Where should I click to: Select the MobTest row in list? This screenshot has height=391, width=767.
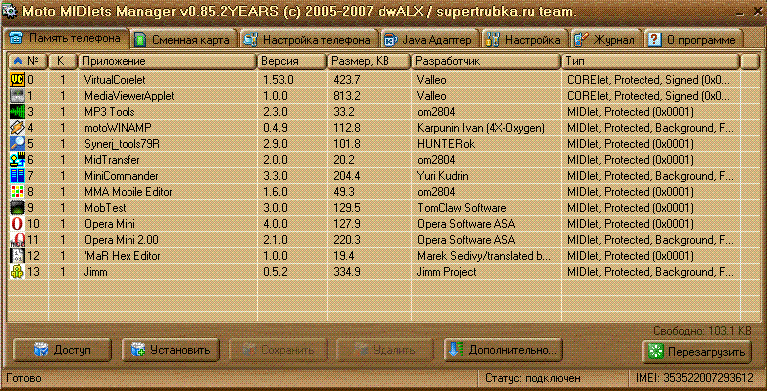(374, 208)
